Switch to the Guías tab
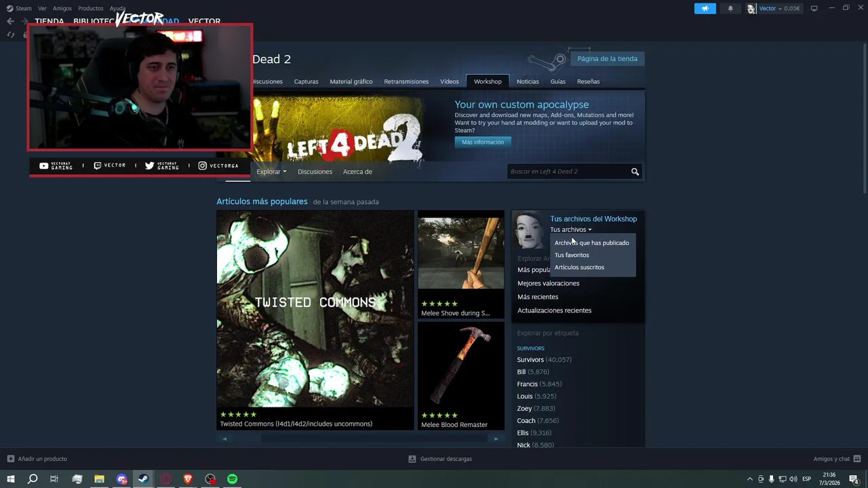This screenshot has height=488, width=868. [558, 81]
